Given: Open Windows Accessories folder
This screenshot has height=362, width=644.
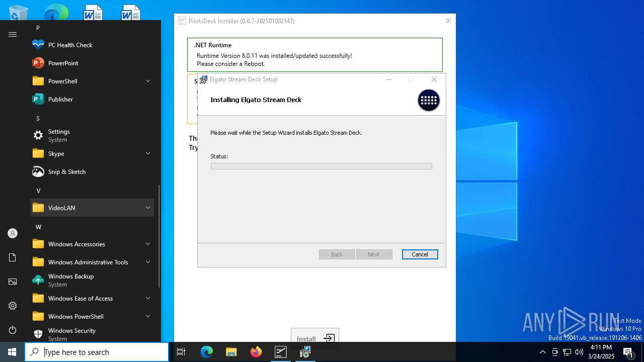Looking at the screenshot, I should pos(92,244).
